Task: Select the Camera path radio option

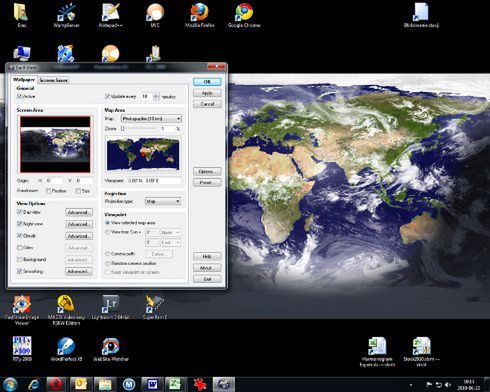Action: click(107, 254)
